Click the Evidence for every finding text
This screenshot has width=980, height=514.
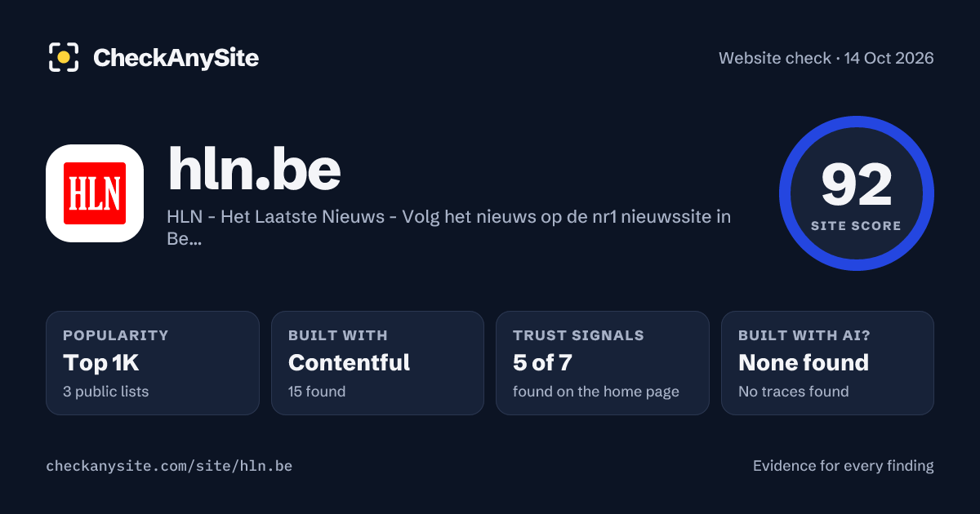[x=844, y=466]
